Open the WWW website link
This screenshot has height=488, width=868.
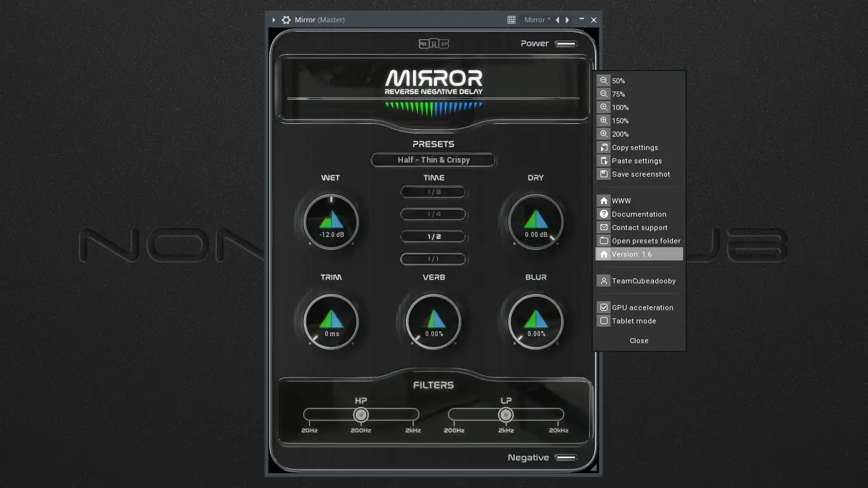point(639,201)
